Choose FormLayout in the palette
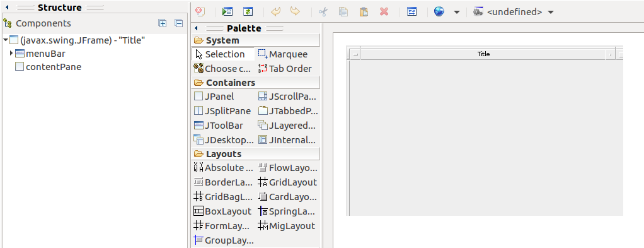The height and width of the screenshot is (248, 644). click(222, 226)
